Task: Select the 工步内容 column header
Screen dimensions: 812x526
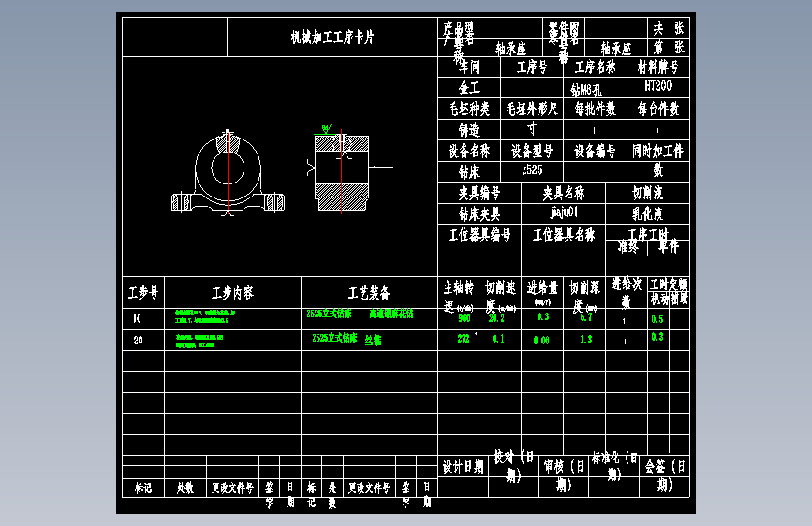Action: tap(232, 293)
